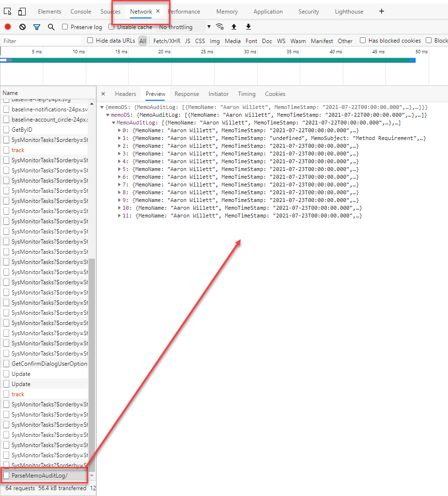Switch to the Console tab

tap(81, 12)
